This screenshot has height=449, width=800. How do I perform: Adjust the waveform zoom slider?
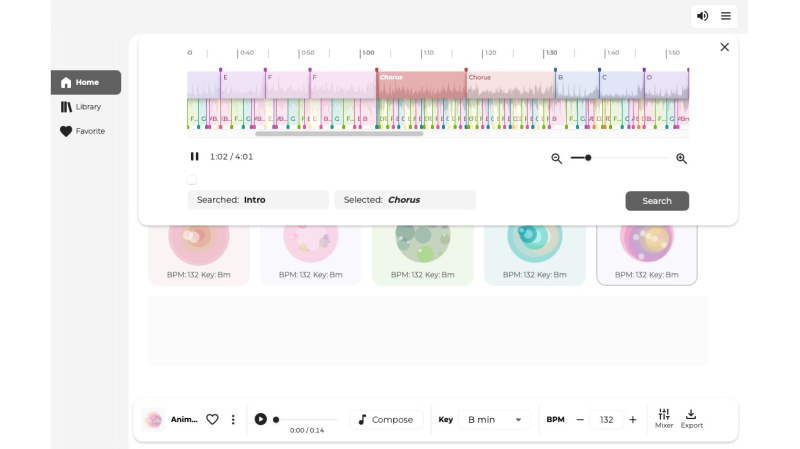(588, 158)
